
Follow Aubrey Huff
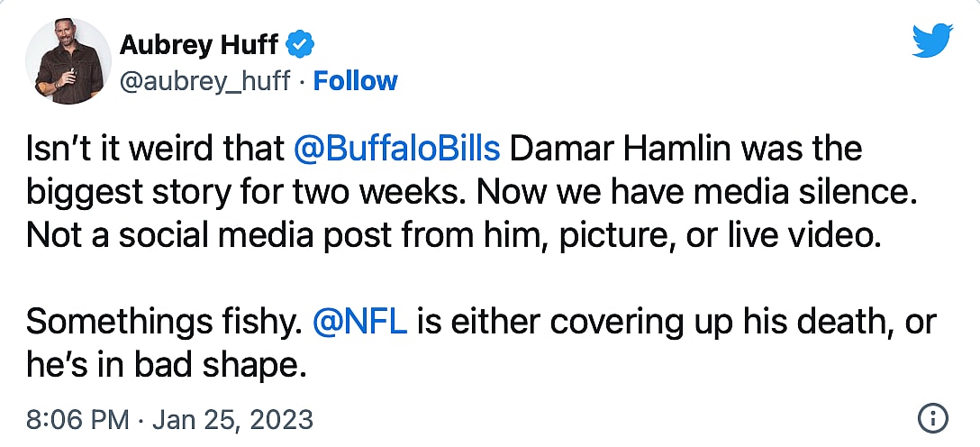click(355, 81)
